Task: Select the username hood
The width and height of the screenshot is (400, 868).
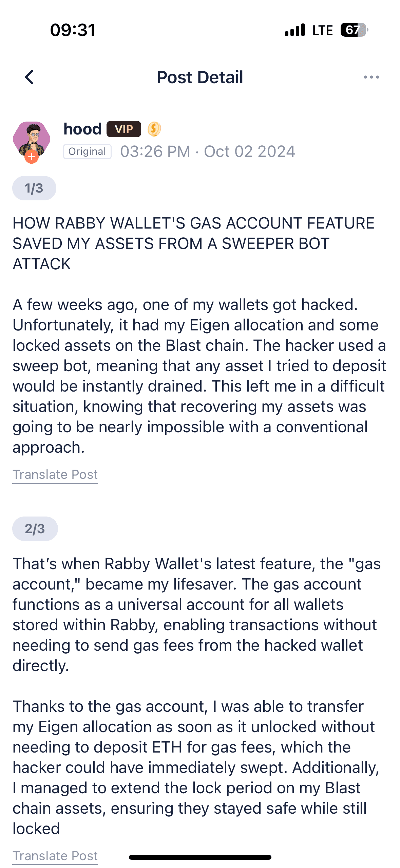Action: [82, 129]
